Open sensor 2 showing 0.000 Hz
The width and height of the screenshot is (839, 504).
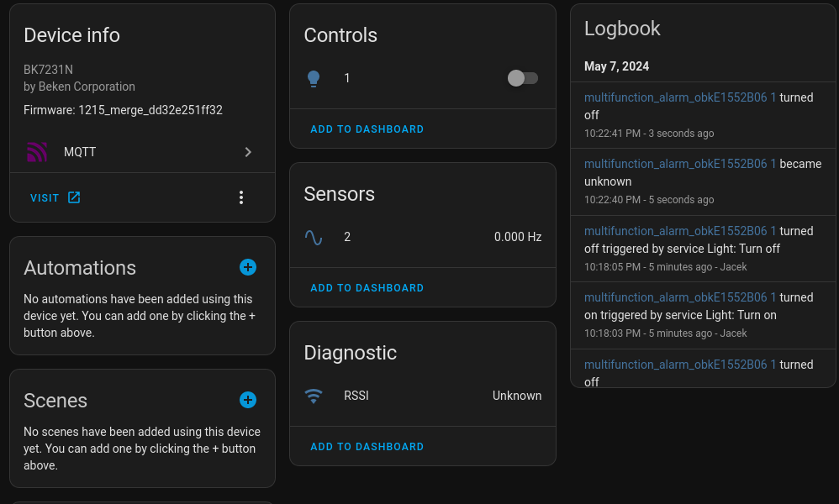pos(423,238)
